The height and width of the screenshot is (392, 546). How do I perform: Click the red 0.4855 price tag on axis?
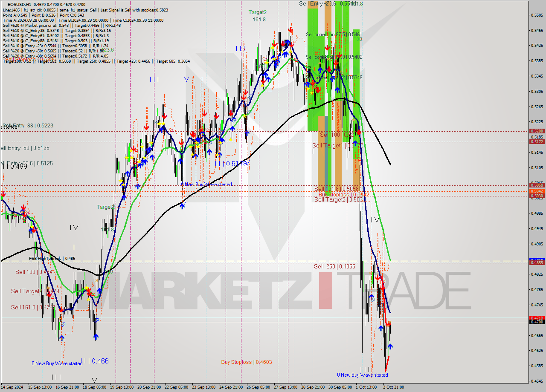click(536, 262)
